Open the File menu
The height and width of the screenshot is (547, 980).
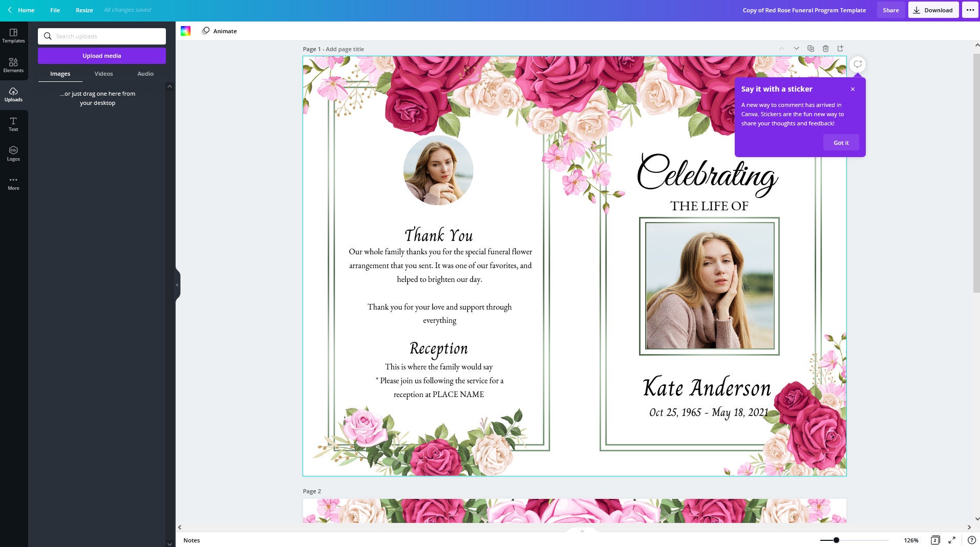[x=55, y=10]
